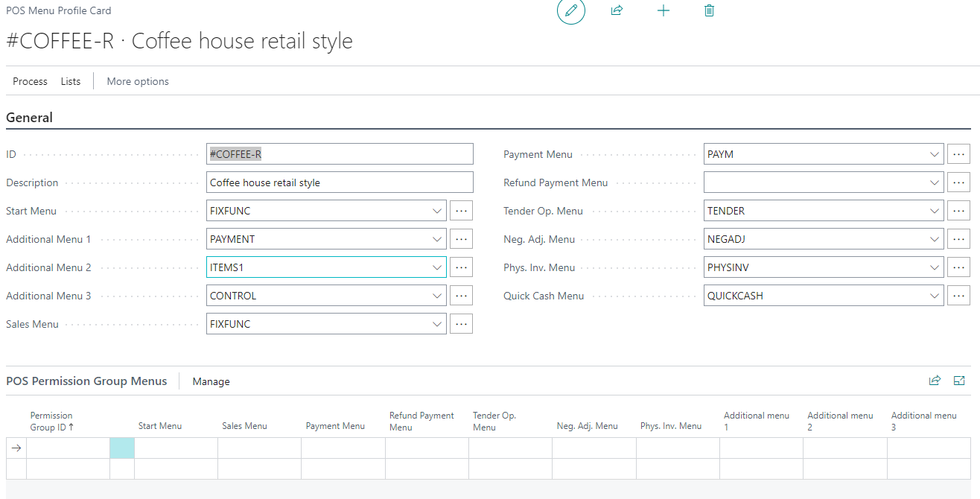The height and width of the screenshot is (499, 980).
Task: Sort by Permission Group ID column header
Action: point(51,422)
